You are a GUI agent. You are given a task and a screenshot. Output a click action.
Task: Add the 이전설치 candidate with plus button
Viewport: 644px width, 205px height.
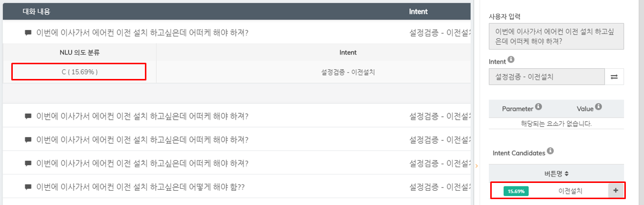tap(616, 191)
